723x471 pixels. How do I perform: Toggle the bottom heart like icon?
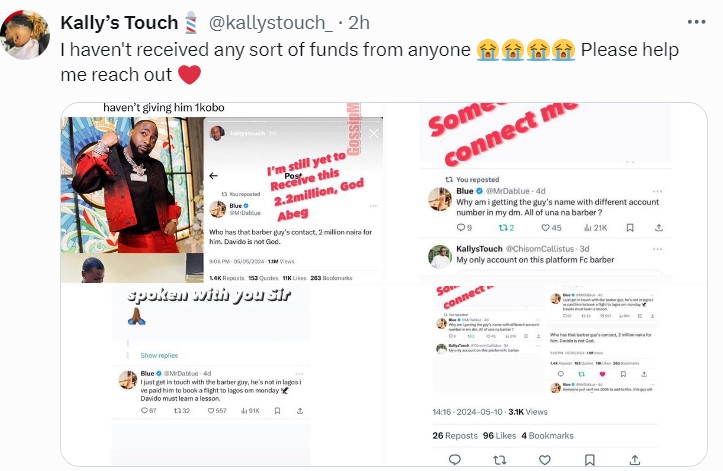pyautogui.click(x=545, y=459)
